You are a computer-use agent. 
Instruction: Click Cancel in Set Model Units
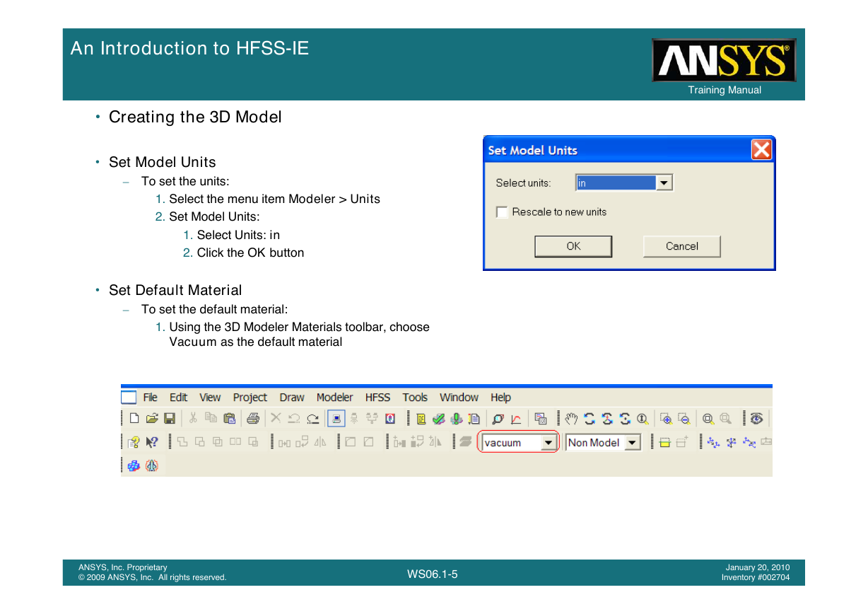682,246
